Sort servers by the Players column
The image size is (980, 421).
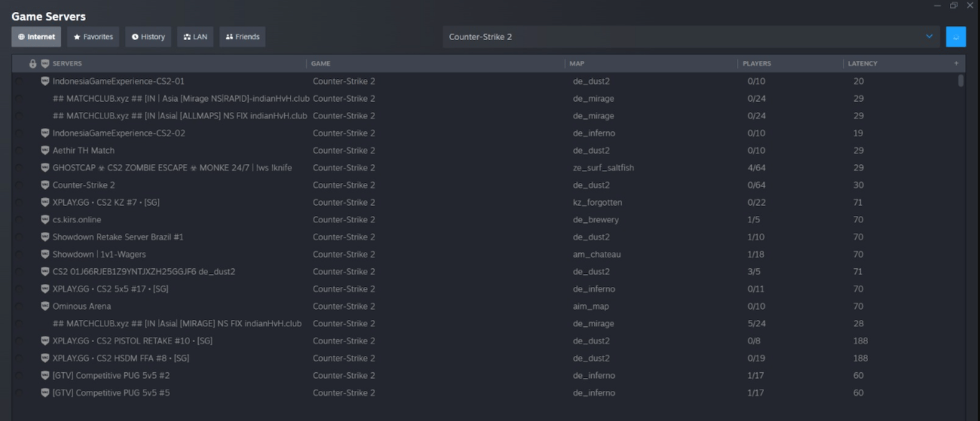pos(757,63)
